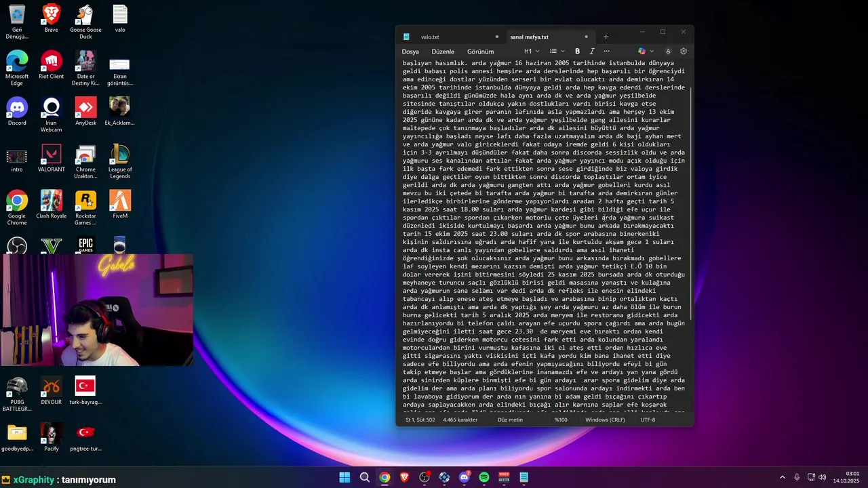Click the Windows (CRLF) line ending indicator
Viewport: 868px width, 488px height.
click(605, 420)
